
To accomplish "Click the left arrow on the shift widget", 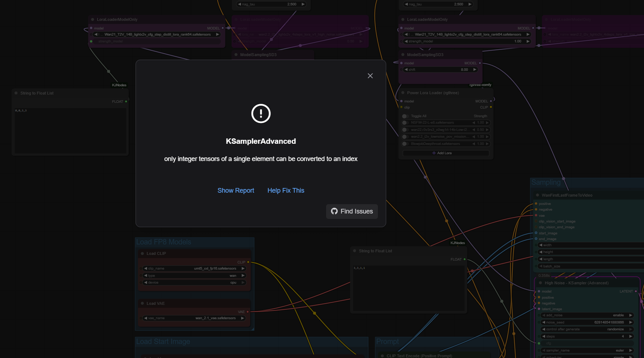I will 406,70.
